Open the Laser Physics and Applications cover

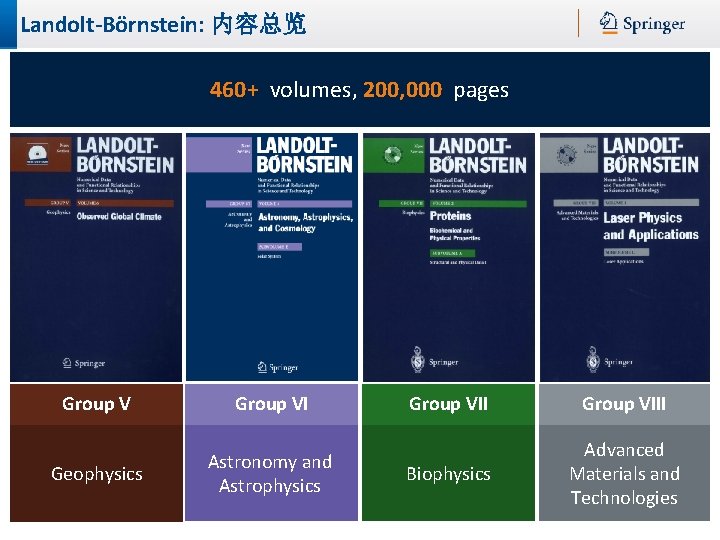[624, 257]
